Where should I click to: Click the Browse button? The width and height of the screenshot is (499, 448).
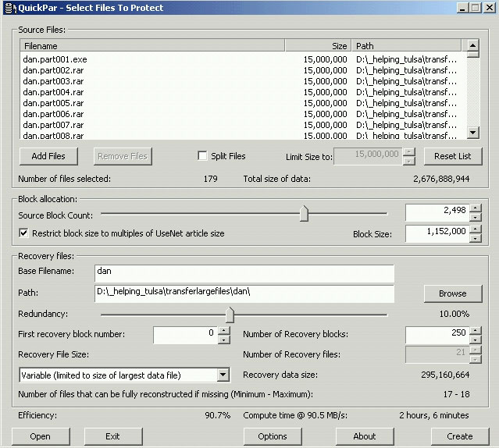click(x=453, y=293)
